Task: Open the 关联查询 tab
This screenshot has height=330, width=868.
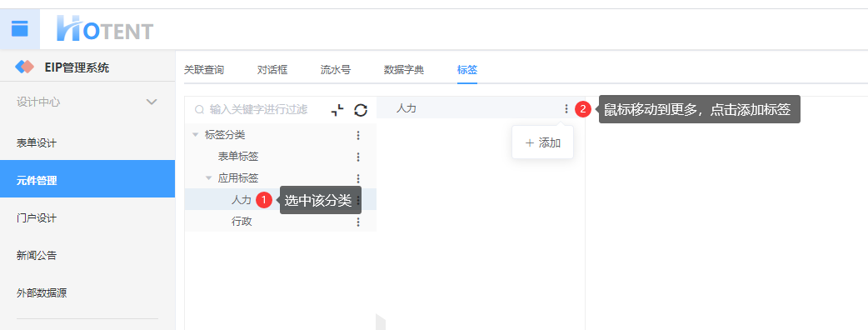Action: coord(204,70)
